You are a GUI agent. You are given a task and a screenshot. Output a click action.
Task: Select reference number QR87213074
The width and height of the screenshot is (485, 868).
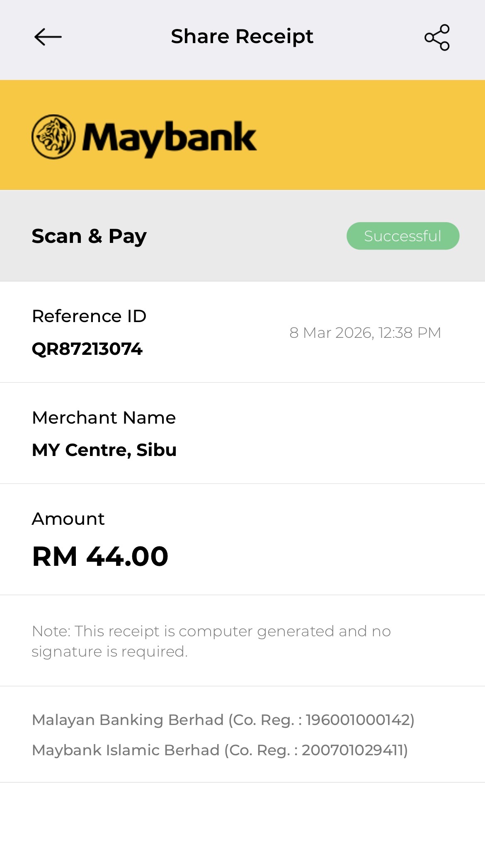(87, 349)
